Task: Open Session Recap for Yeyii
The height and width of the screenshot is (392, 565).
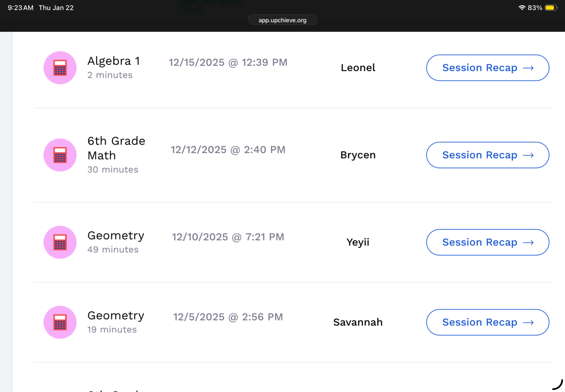Action: click(487, 243)
